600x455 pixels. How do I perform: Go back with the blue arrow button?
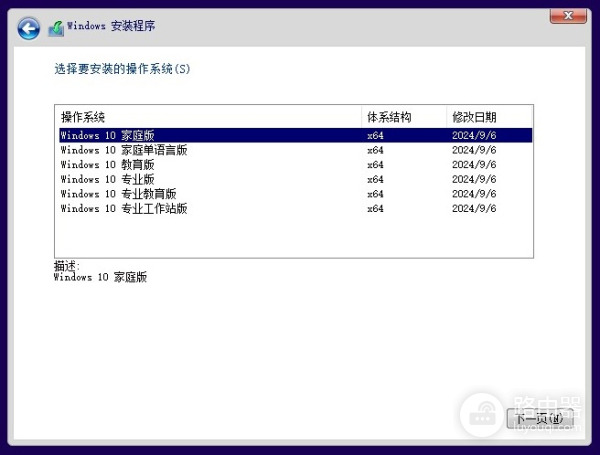tap(28, 28)
